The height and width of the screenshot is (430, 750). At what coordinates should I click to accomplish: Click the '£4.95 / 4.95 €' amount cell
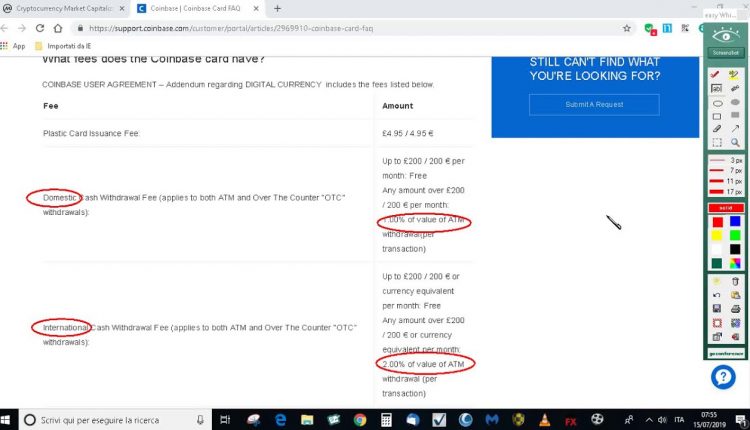pyautogui.click(x=408, y=133)
